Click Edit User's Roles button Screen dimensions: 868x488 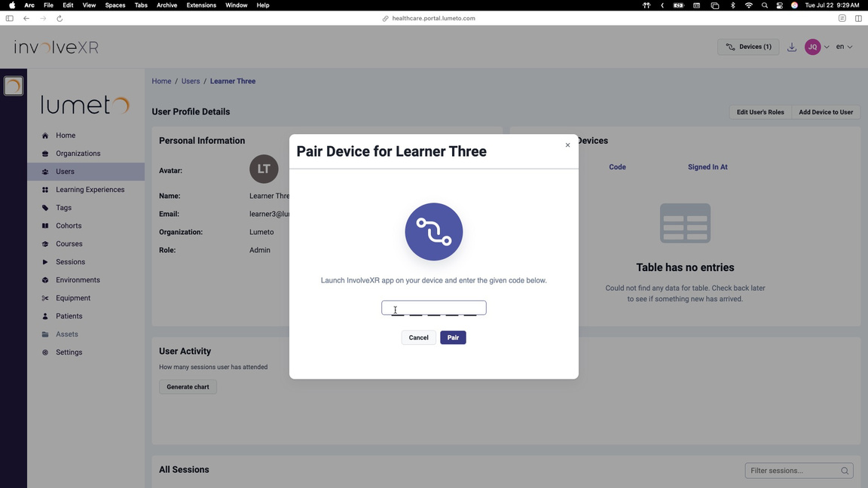pos(760,112)
